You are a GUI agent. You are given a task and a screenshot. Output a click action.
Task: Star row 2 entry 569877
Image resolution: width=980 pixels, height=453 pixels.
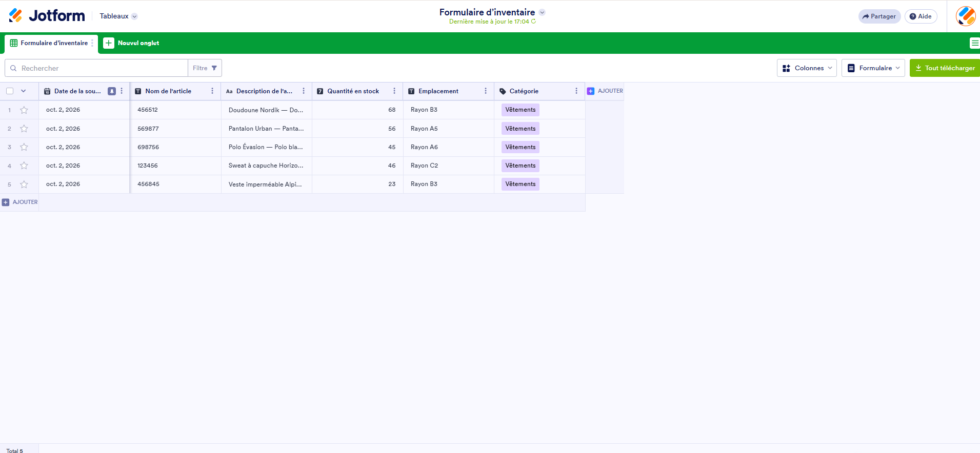pyautogui.click(x=24, y=129)
